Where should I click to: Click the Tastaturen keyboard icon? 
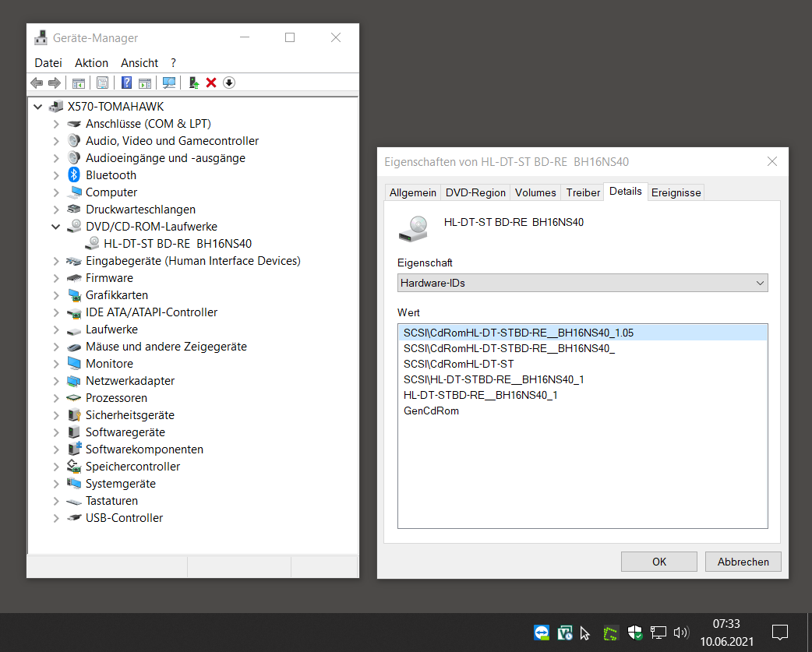(x=74, y=501)
